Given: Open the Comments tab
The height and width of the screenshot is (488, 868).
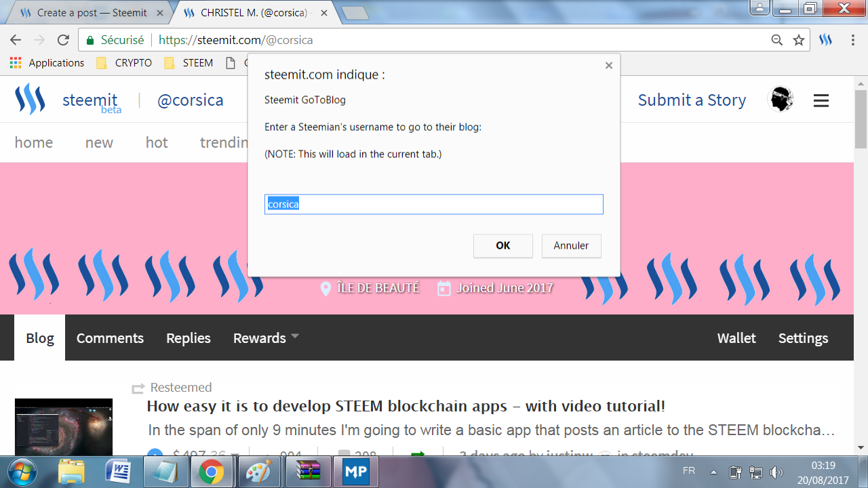Looking at the screenshot, I should [110, 338].
